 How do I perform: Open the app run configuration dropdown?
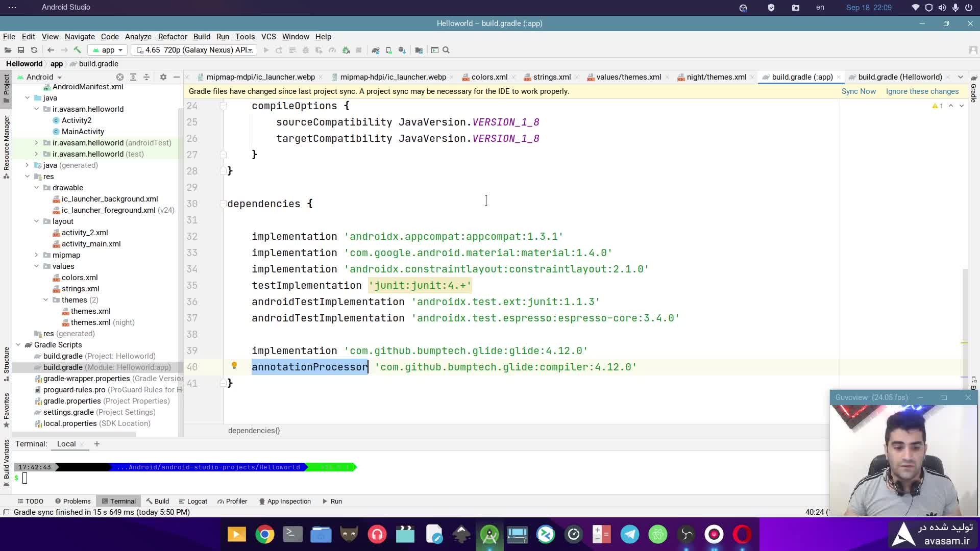tap(108, 50)
